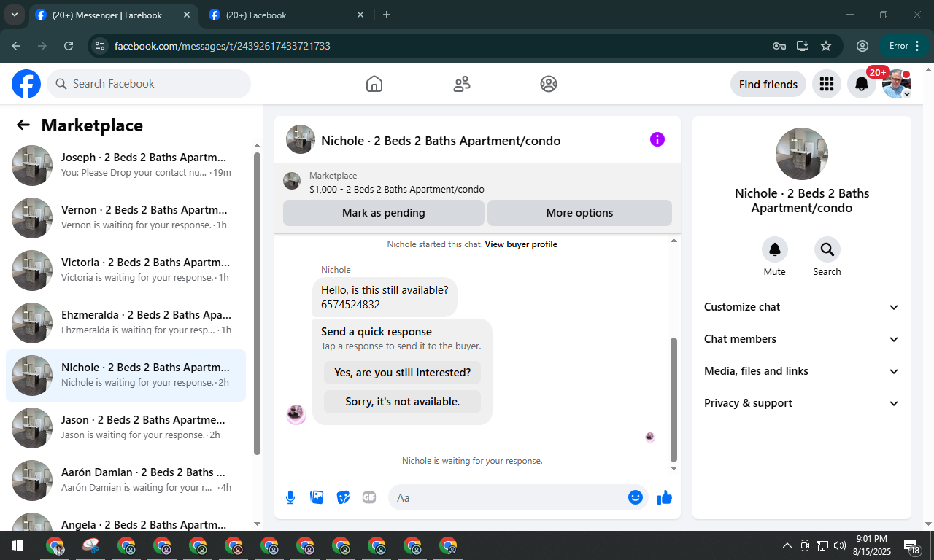Open the notifications bell with 20+ badge
The height and width of the screenshot is (560, 934).
tap(862, 84)
